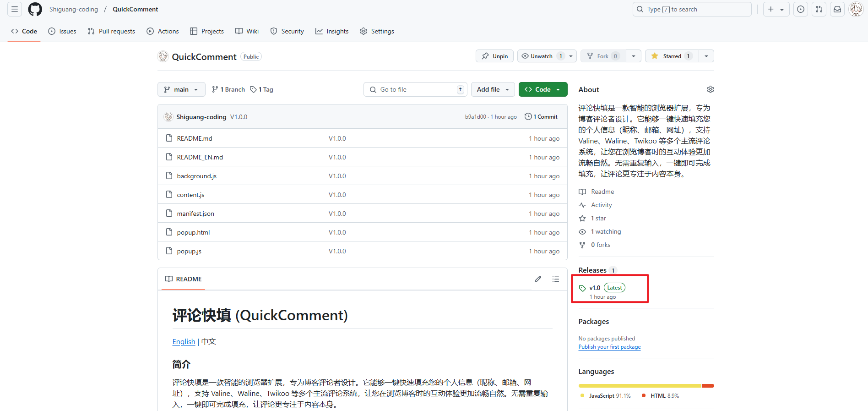This screenshot has width=868, height=411.
Task: Open commit hash b9a1d00
Action: coord(476,117)
